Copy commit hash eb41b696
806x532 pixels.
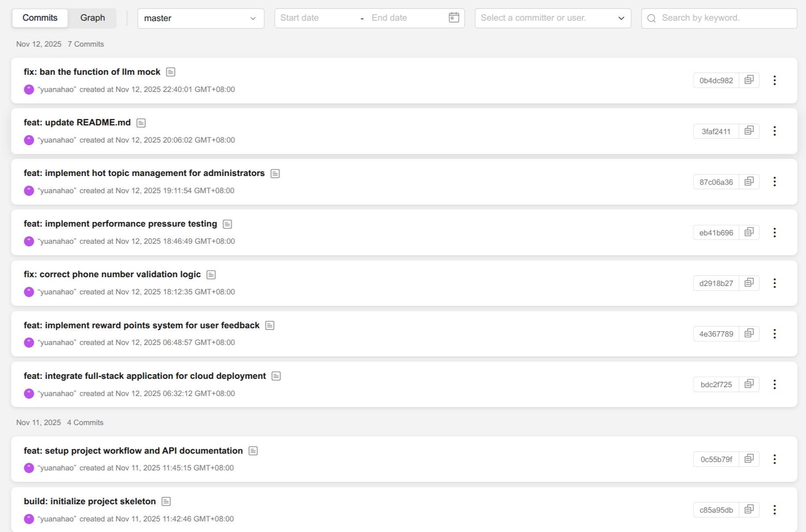click(x=749, y=232)
